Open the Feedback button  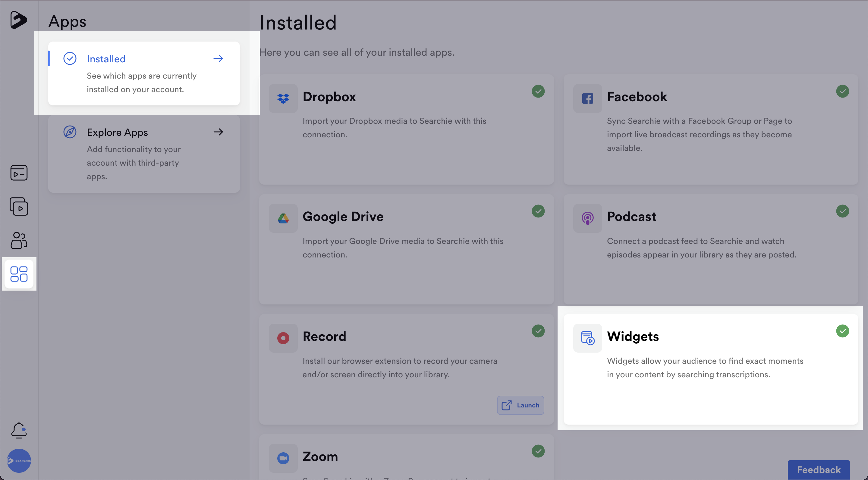819,469
